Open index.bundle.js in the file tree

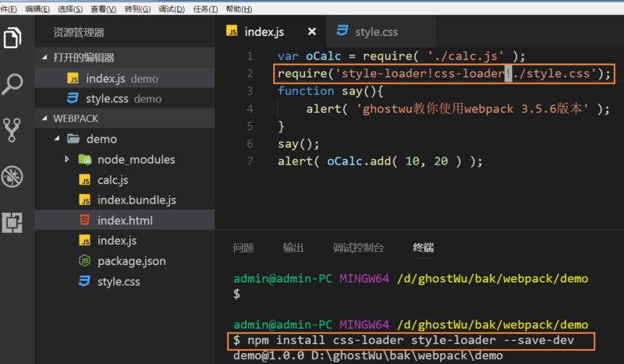125,200
